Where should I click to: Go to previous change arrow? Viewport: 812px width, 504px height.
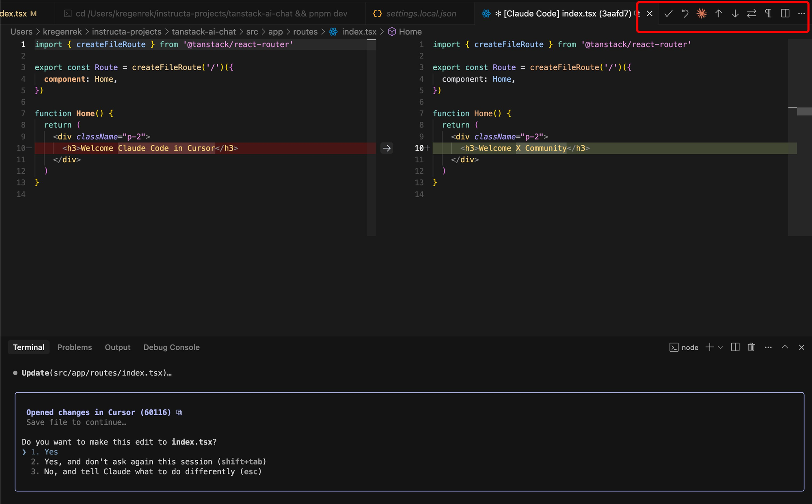719,13
